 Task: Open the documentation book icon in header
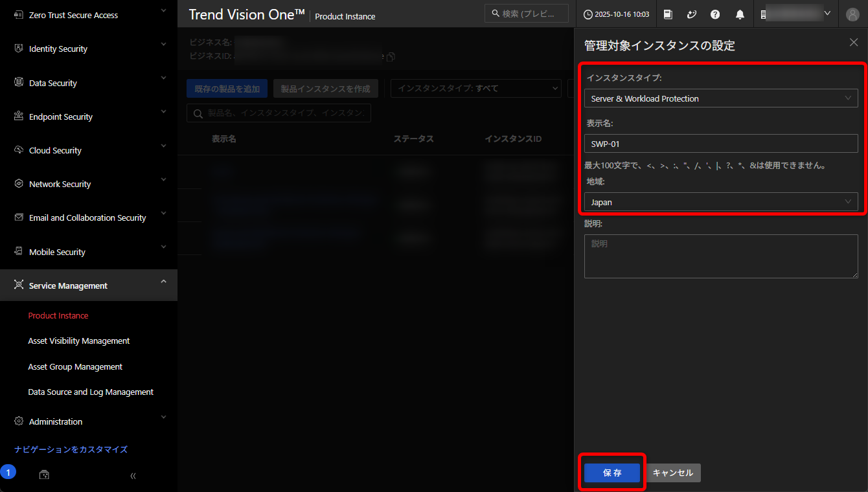(x=668, y=14)
